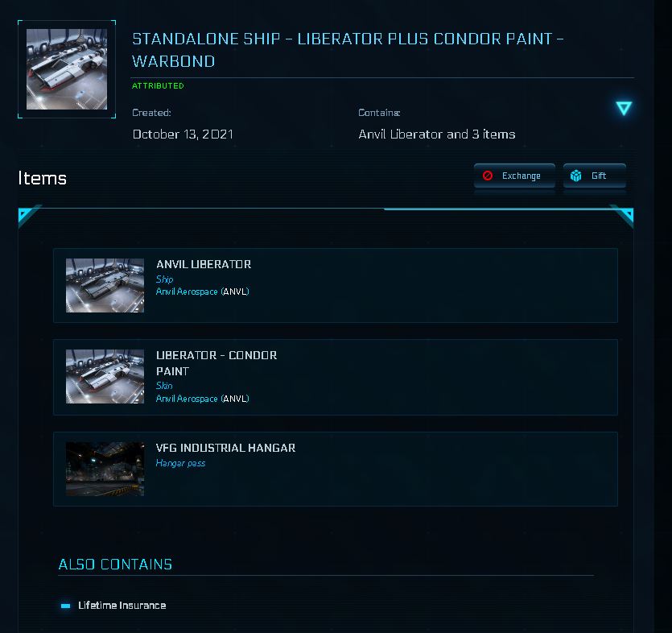Select the Liberator Condor Paint thumbnail
The image size is (672, 633).
(105, 376)
